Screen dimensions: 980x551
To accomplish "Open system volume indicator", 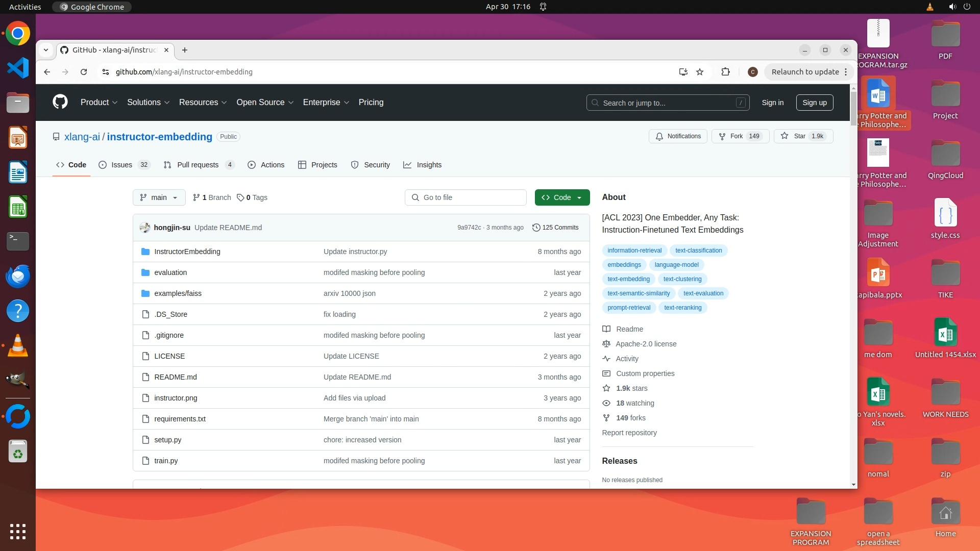I will [952, 7].
